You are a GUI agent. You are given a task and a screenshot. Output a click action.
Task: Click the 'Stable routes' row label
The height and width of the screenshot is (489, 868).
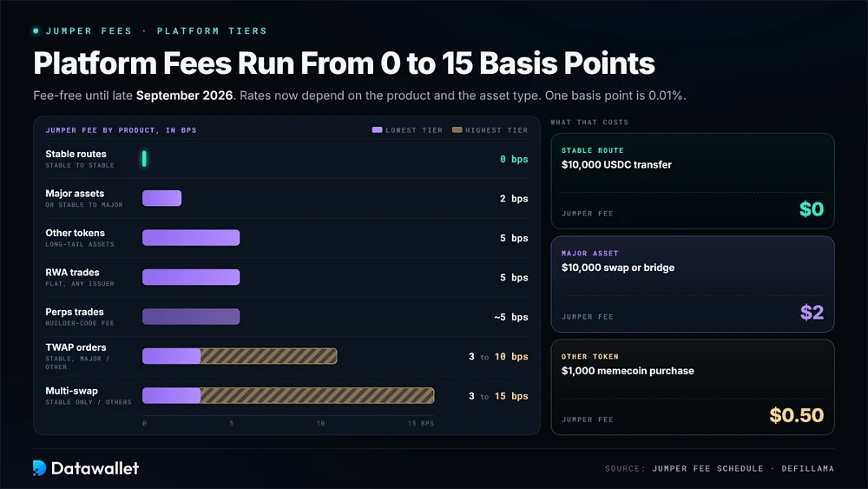[76, 154]
